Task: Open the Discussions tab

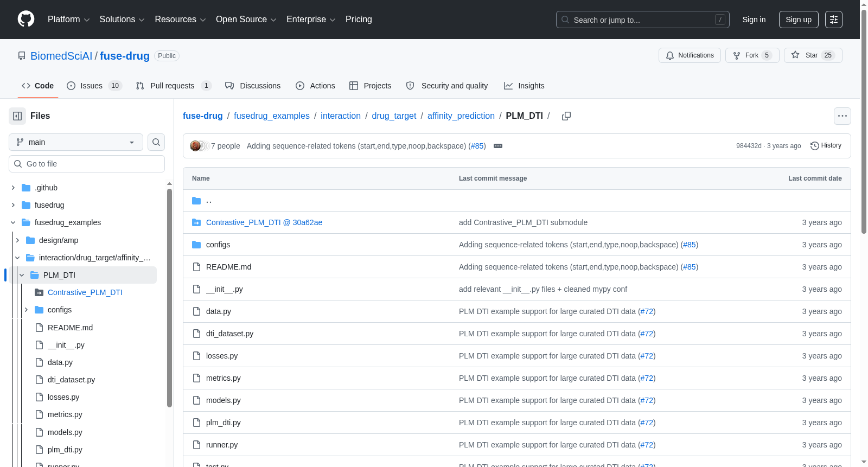Action: pos(253,86)
